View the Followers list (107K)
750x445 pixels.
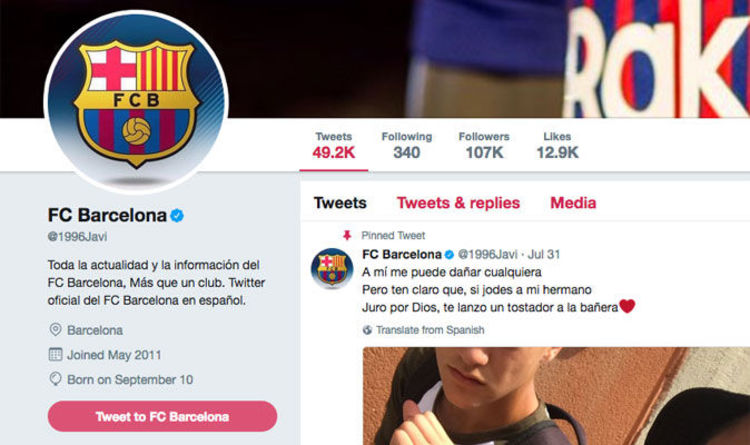tap(483, 146)
